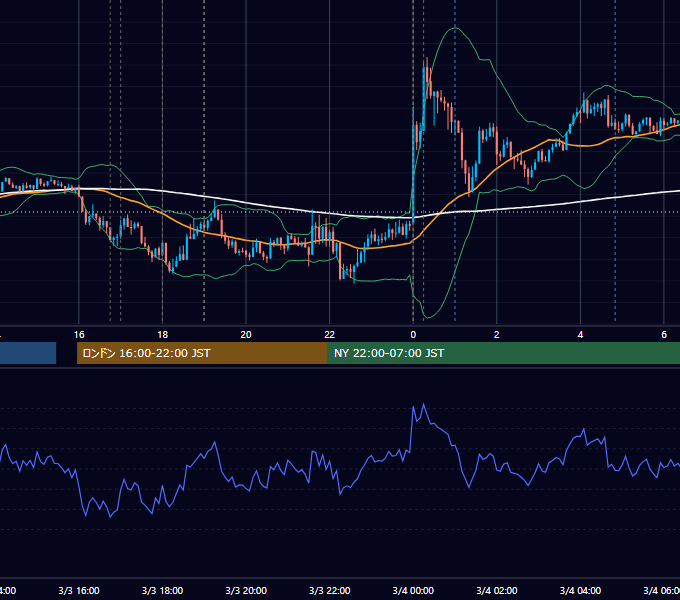Click the upper Bollinger band peak after midnight
The image size is (680, 600).
click(x=455, y=28)
